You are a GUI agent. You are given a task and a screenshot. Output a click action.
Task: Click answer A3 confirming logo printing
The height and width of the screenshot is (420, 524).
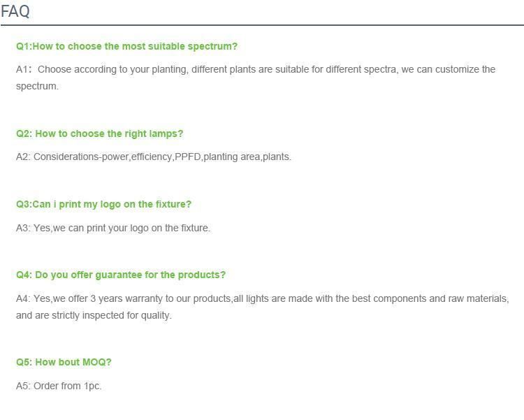113,228
